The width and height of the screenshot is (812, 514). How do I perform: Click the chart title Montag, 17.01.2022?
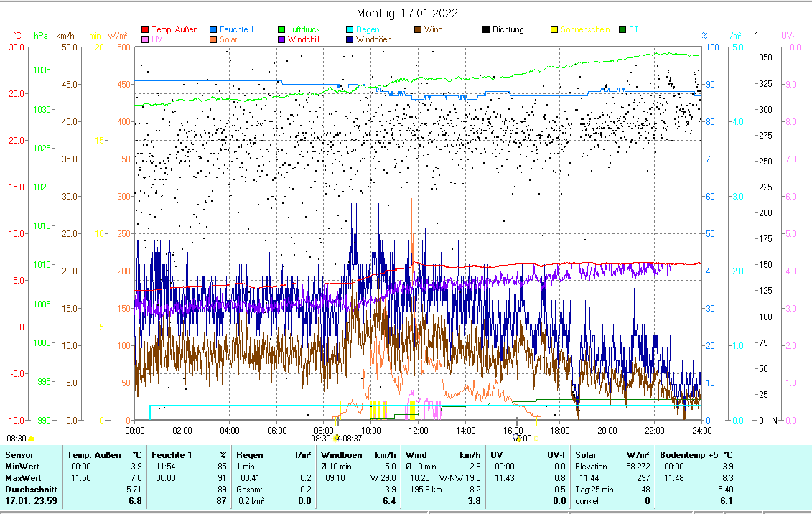(407, 13)
